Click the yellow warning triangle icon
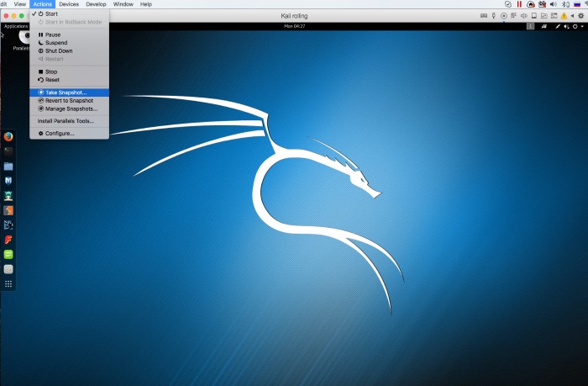Image resolution: width=588 pixels, height=386 pixels. [564, 16]
